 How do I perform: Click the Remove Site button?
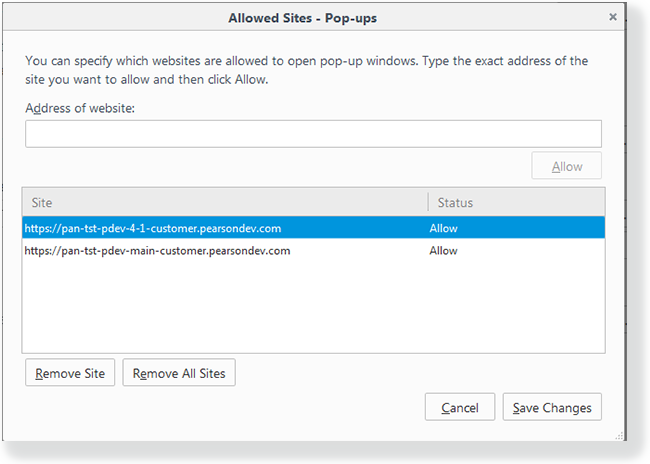[70, 374]
